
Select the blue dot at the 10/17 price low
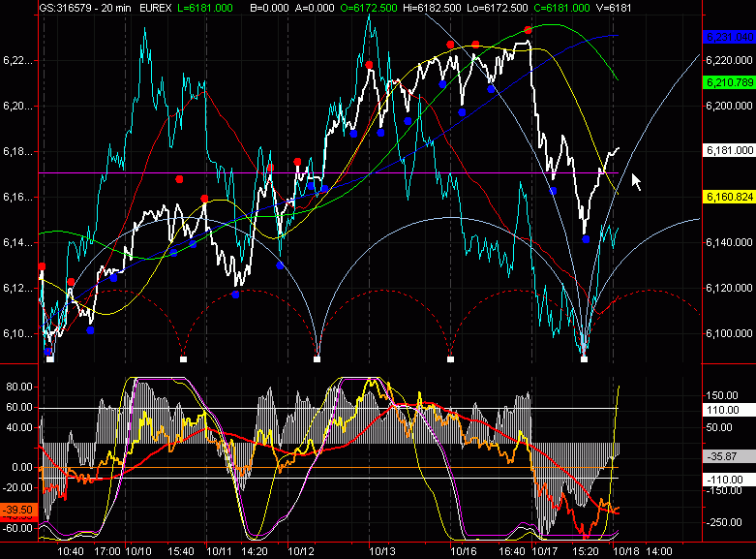tap(586, 239)
